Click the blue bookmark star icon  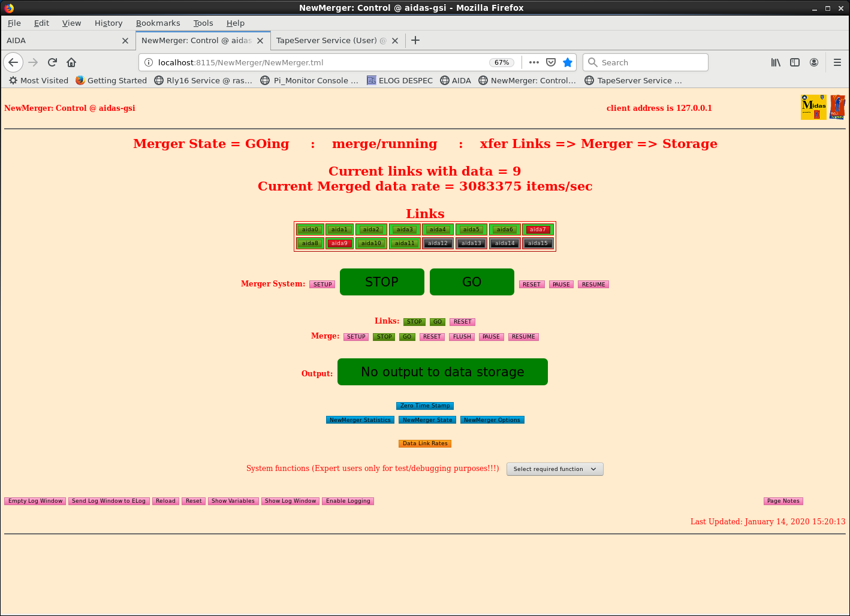[x=568, y=62]
